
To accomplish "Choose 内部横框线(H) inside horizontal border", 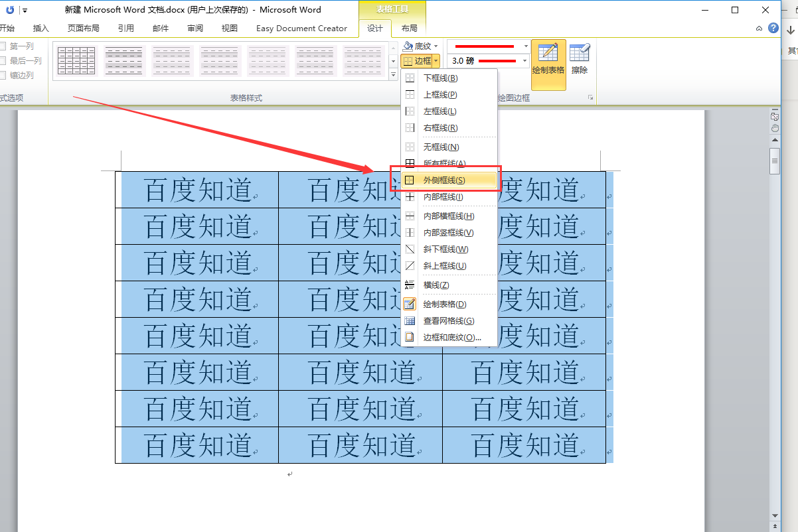I will (449, 216).
